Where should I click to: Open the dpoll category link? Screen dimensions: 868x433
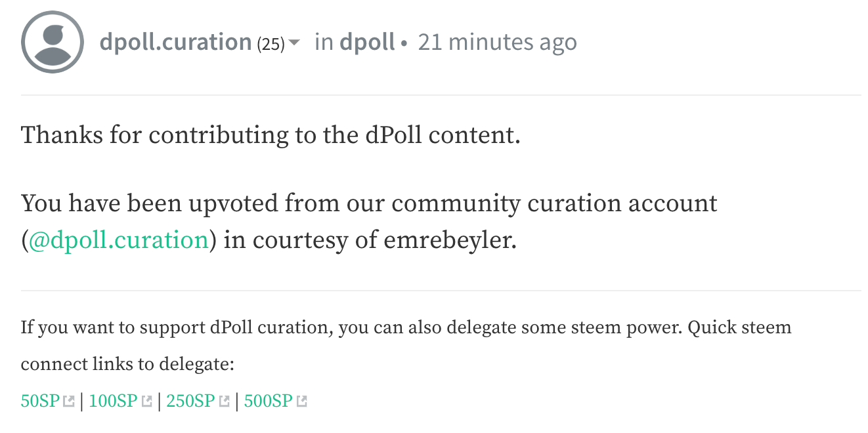(x=367, y=43)
